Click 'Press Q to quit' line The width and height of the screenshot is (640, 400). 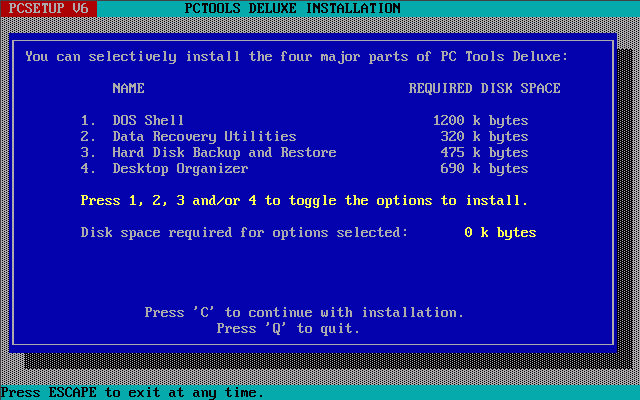(x=288, y=328)
